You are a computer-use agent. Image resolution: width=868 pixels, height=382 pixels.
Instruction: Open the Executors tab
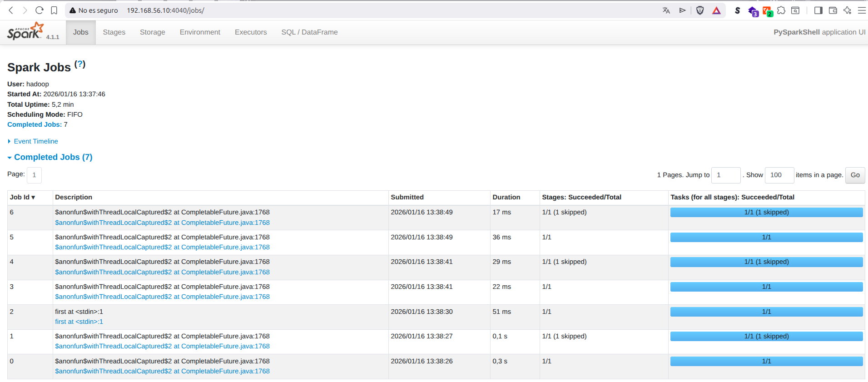pyautogui.click(x=251, y=32)
